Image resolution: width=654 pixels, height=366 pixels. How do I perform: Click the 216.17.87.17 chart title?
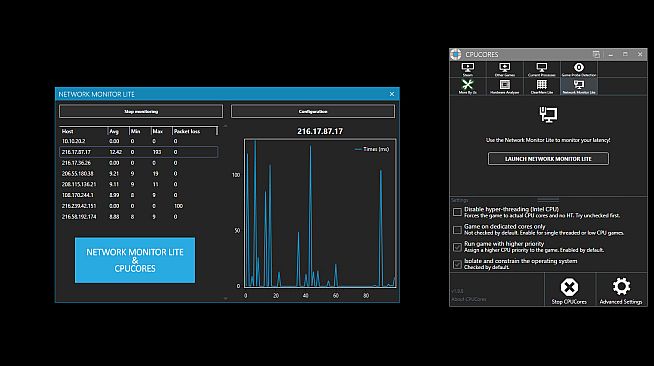point(320,131)
